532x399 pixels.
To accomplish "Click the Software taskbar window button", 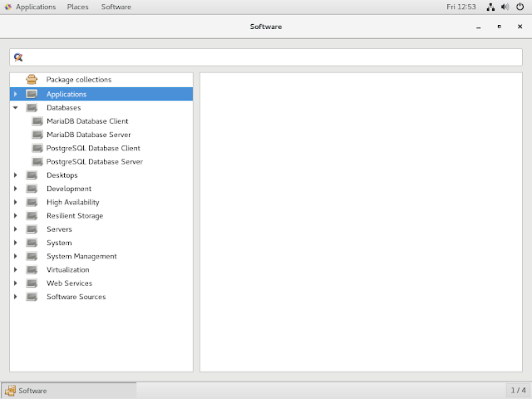I will [69, 391].
